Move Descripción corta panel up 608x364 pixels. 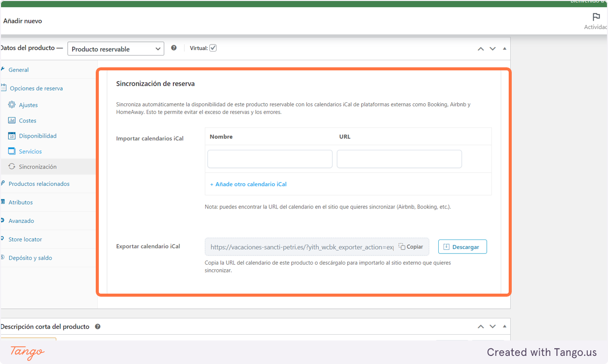[481, 327]
